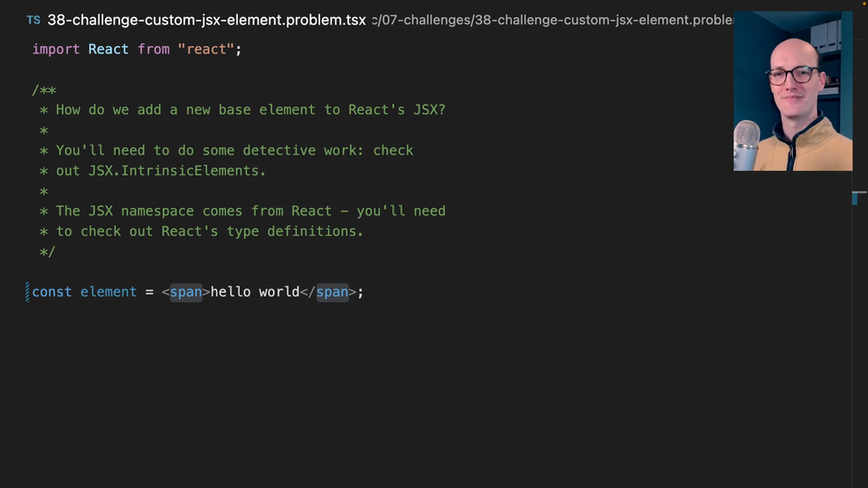Viewport: 868px width, 488px height.
Task: Select the 38-challenge-custom-jsx-element.problem.tsx tab
Action: [206, 20]
